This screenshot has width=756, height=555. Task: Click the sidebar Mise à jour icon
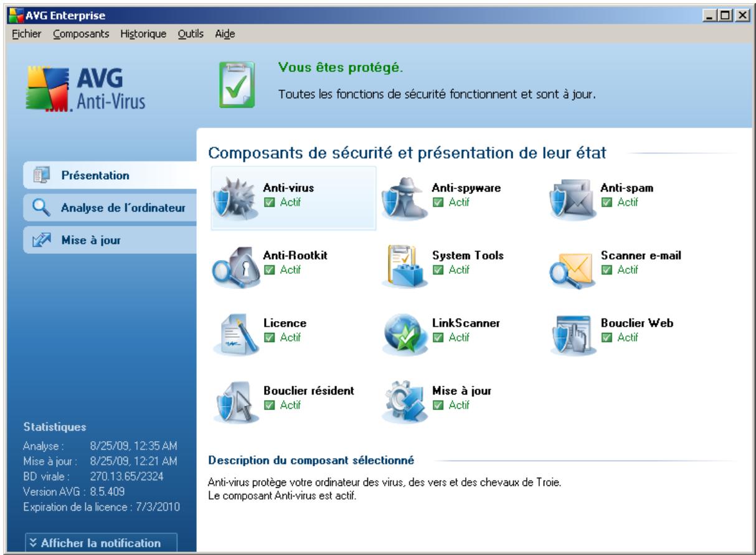coord(40,240)
